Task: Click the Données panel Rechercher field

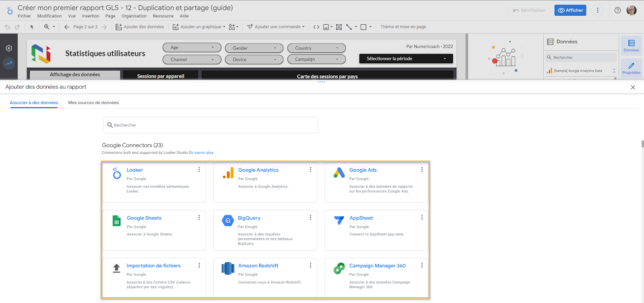Action: tap(581, 58)
